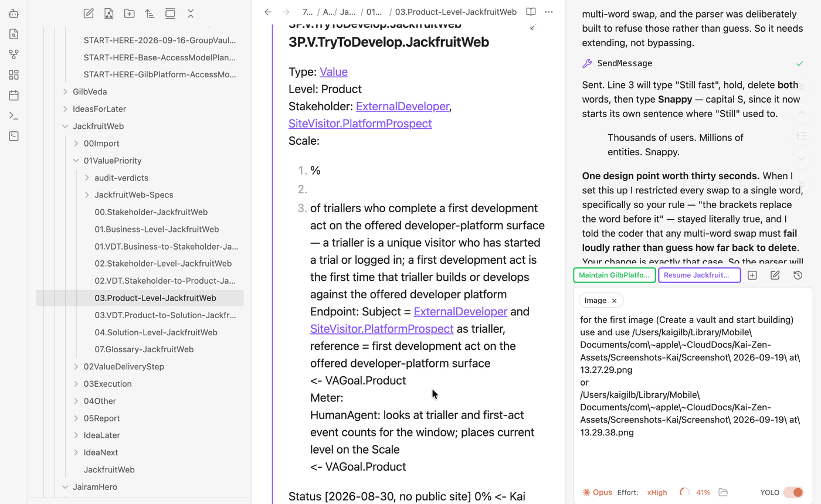Click the new conversation pencil icon in chat
The height and width of the screenshot is (504, 821).
[x=775, y=275]
